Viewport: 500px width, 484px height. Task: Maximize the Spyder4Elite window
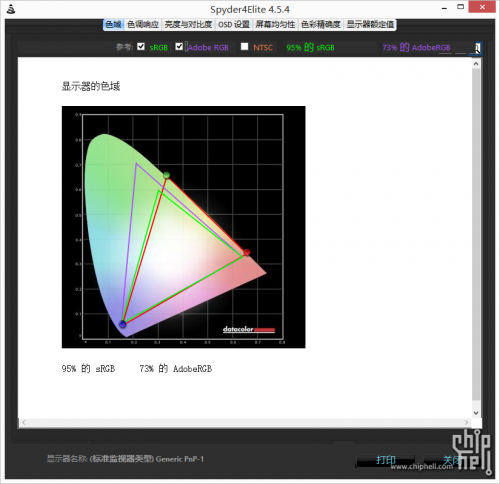461,7
